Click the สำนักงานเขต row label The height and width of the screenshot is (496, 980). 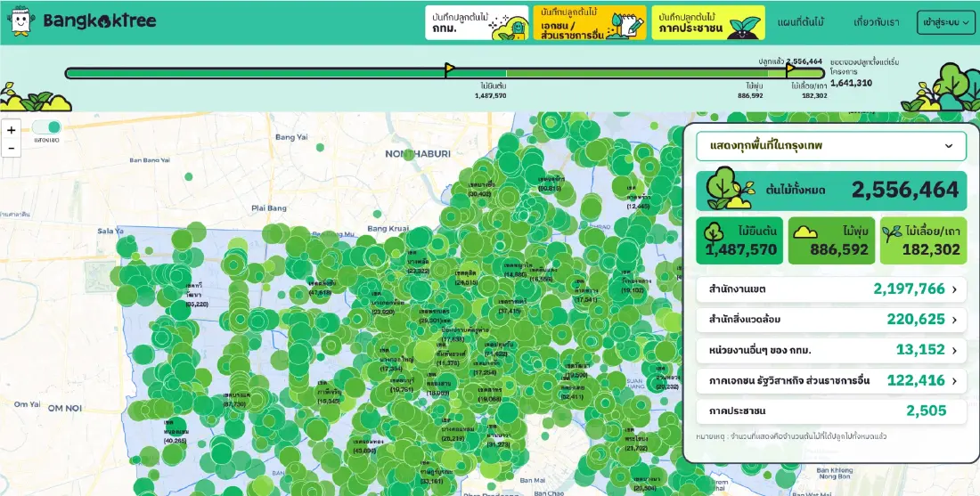(737, 289)
